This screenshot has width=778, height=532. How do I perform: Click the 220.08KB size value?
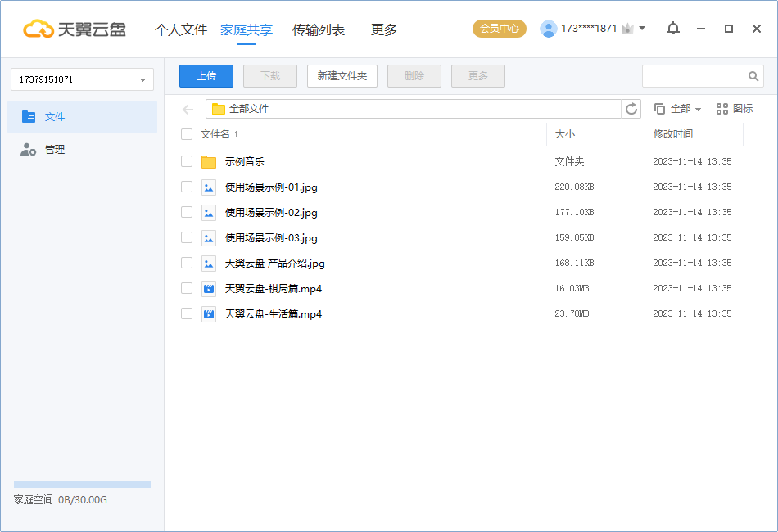click(x=574, y=187)
